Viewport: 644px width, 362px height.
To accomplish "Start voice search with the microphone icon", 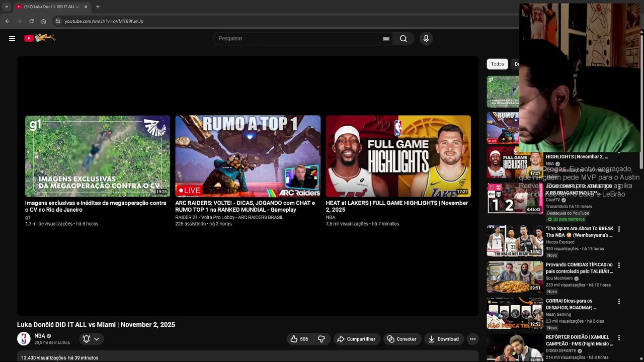I will [426, 38].
